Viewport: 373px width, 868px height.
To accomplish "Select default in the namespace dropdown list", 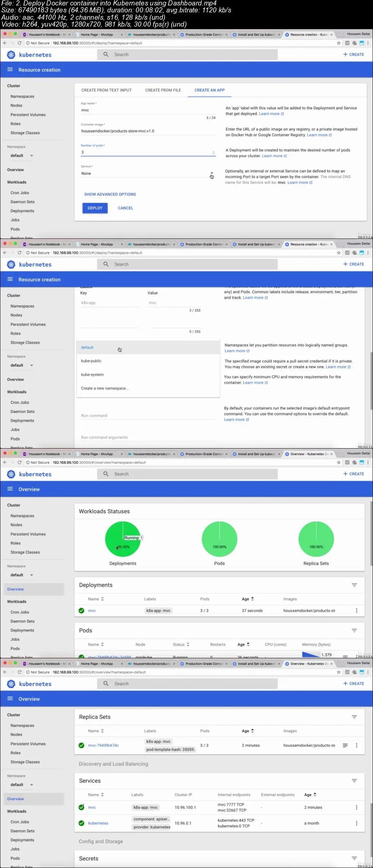I will click(x=148, y=348).
